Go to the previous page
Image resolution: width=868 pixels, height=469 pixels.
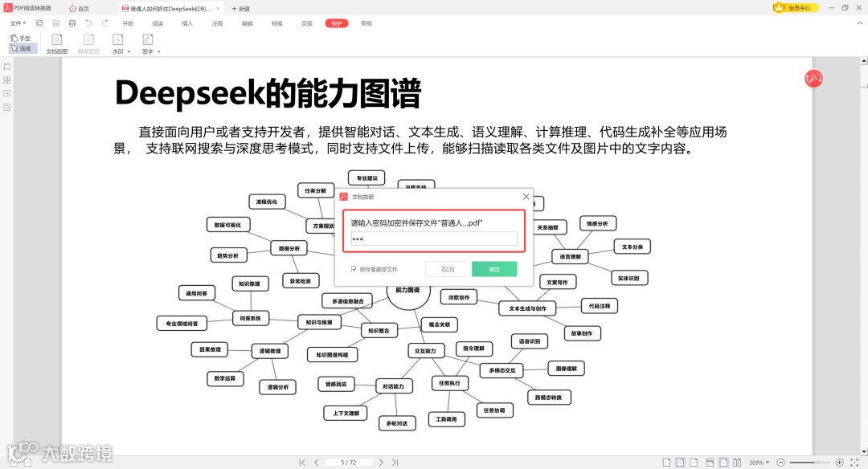pos(316,463)
